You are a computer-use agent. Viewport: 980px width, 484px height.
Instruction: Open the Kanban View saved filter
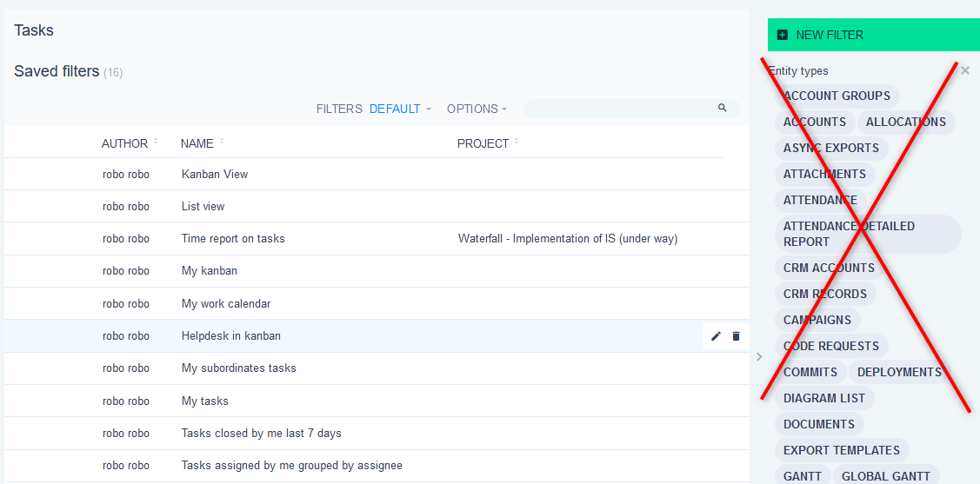click(x=215, y=174)
